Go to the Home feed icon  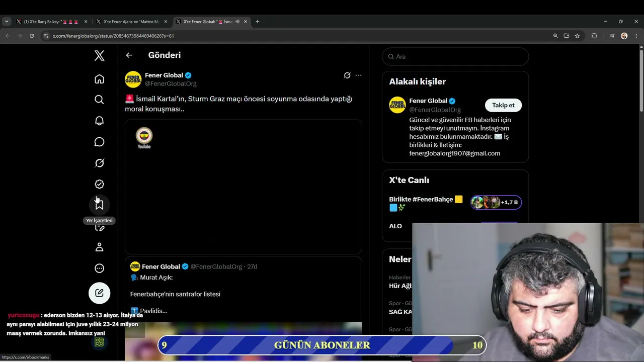click(99, 79)
